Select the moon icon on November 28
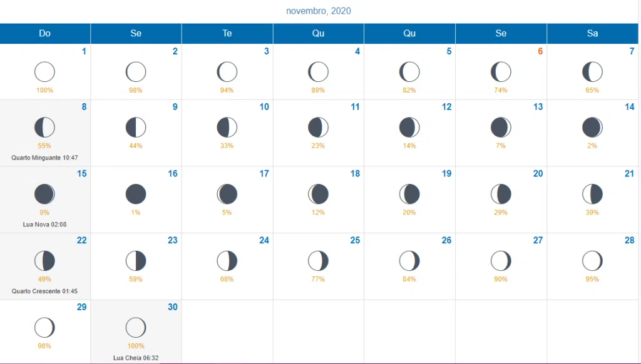 [x=592, y=261]
